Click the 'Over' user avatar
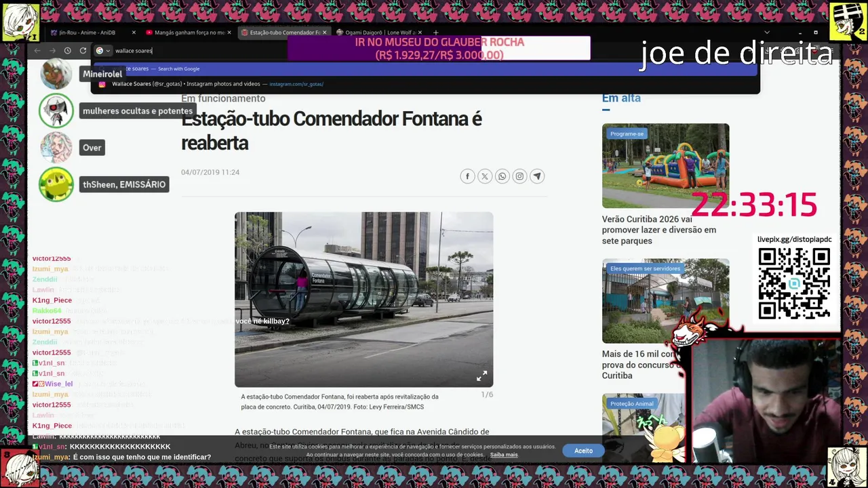Screen dimensions: 868x488 [x=56, y=148]
